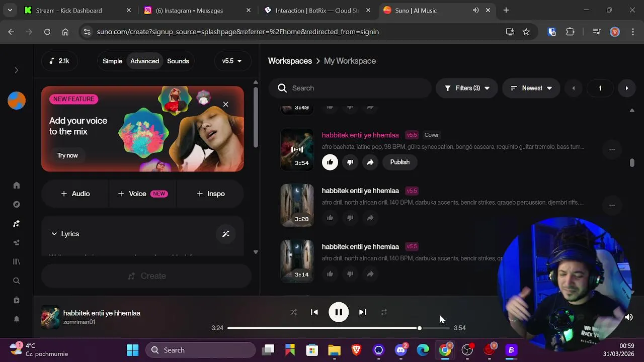Publish the Cover version song
Image resolution: width=644 pixels, height=362 pixels.
tap(400, 162)
